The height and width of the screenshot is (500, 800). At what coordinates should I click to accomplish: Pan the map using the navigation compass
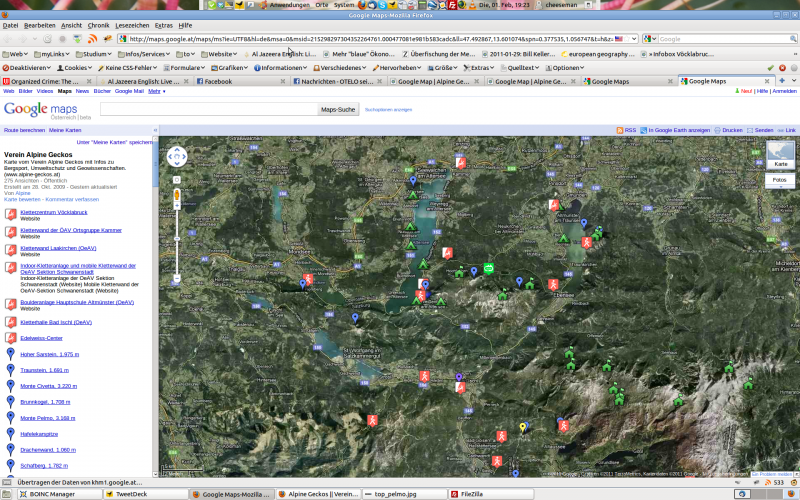click(177, 157)
